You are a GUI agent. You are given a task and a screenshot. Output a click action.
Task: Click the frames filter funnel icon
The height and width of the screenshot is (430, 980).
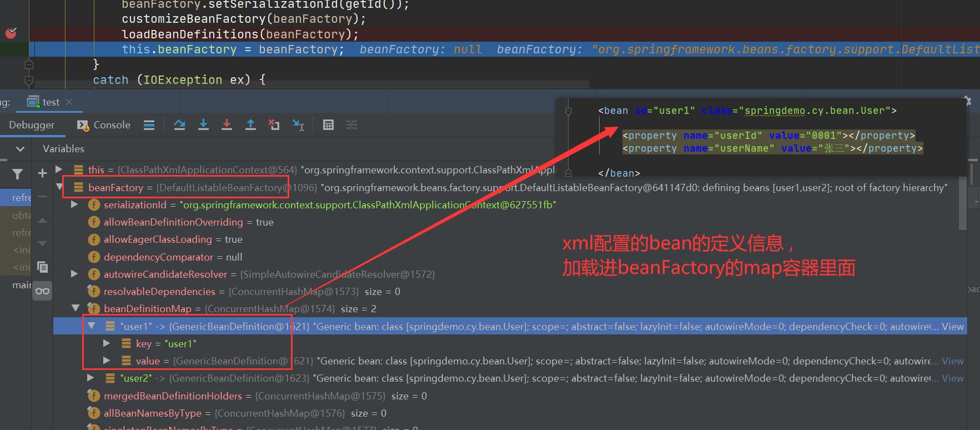click(x=18, y=174)
